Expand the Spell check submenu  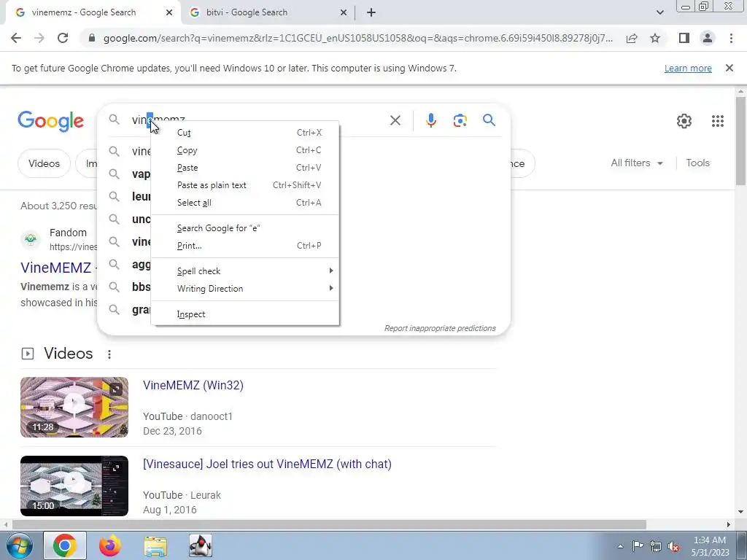[245, 271]
